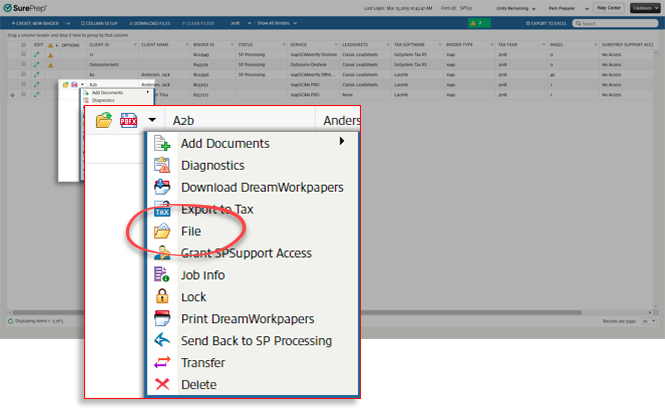Tick the checkbox in the second binder row
This screenshot has height=413, width=665.
click(x=22, y=63)
